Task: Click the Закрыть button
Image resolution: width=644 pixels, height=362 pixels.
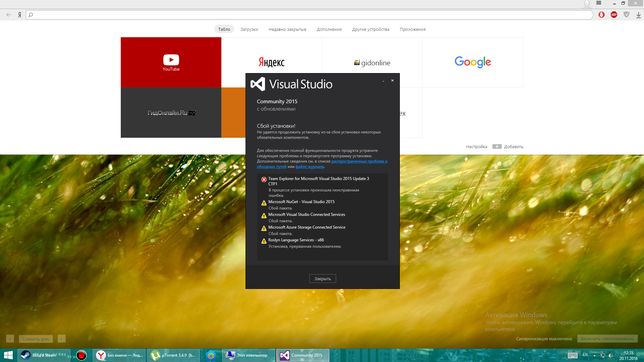Action: point(322,279)
